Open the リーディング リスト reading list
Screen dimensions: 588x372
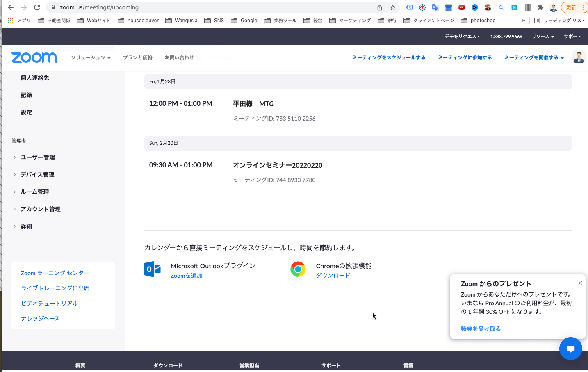[x=560, y=20]
